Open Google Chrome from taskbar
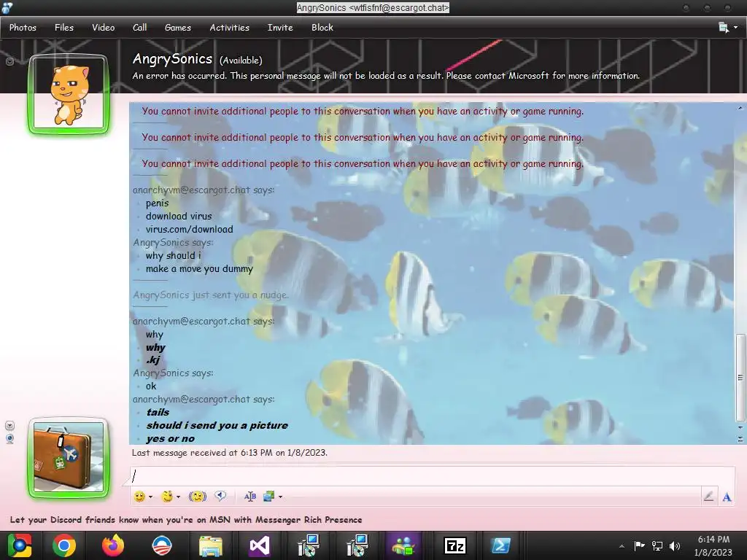 (x=64, y=545)
